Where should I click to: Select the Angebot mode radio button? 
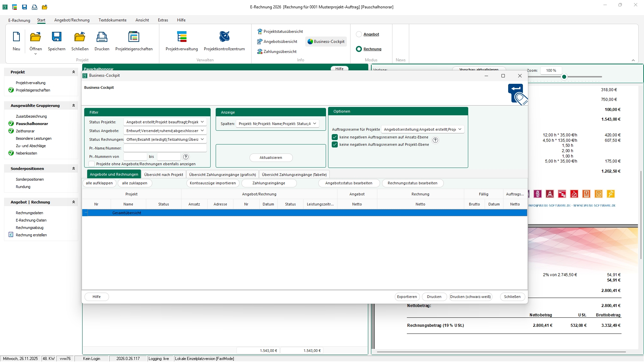coord(359,34)
